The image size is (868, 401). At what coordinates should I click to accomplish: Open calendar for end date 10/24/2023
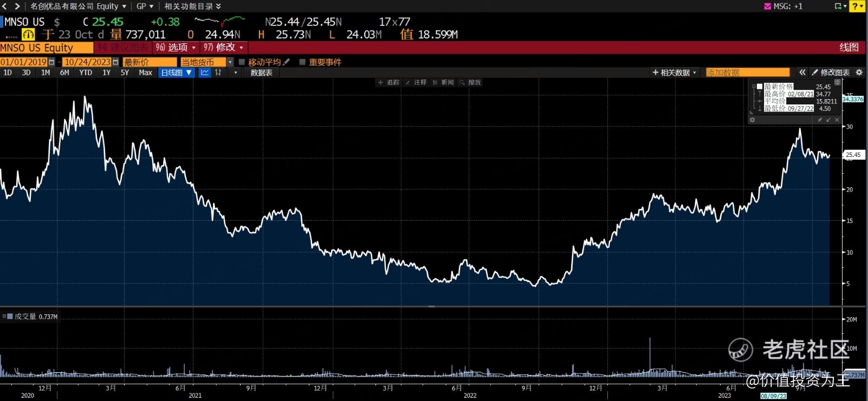pos(115,62)
